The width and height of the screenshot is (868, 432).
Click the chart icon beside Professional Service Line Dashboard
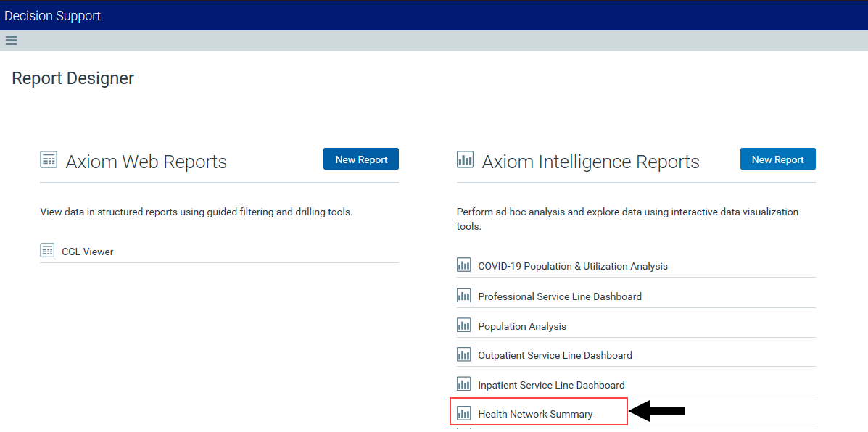pyautogui.click(x=463, y=296)
